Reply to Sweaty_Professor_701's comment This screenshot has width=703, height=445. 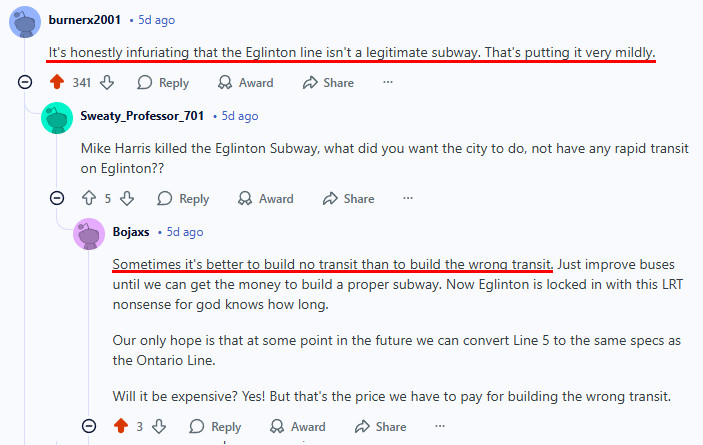(x=183, y=199)
